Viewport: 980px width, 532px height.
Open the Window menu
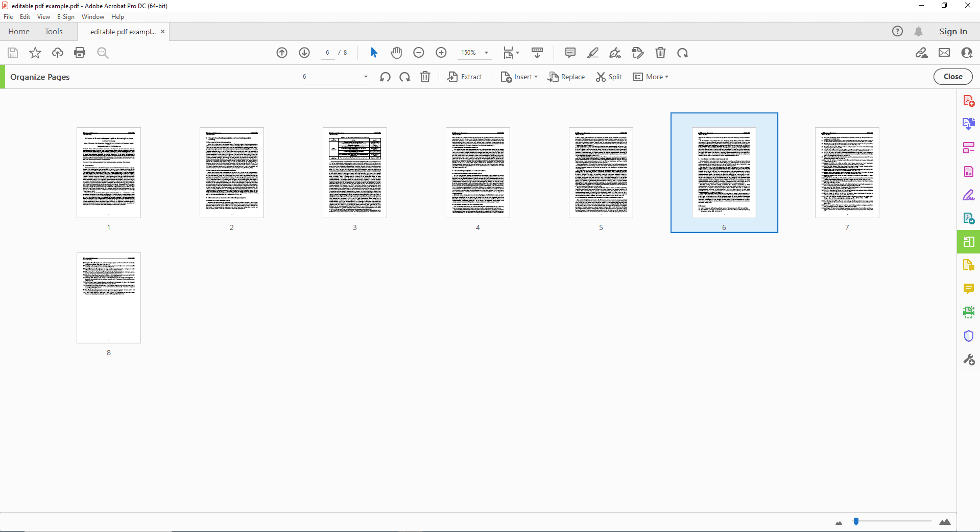[93, 17]
